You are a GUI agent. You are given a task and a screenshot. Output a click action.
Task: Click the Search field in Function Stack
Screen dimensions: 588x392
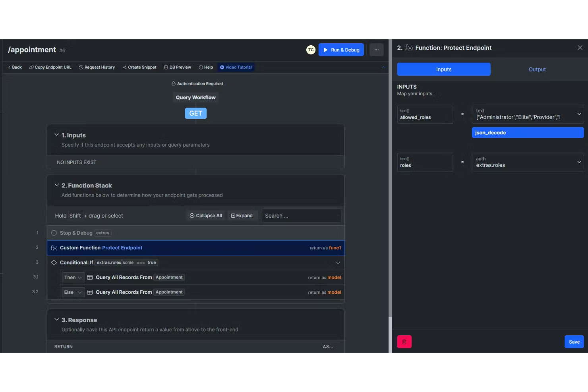[x=301, y=215]
